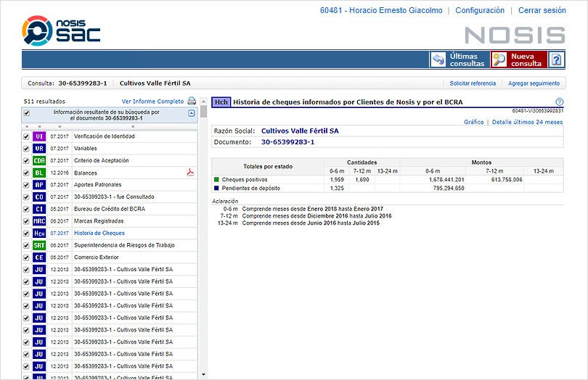Open the PDF icon on the Balances row
The width and height of the screenshot is (588, 380).
[190, 173]
